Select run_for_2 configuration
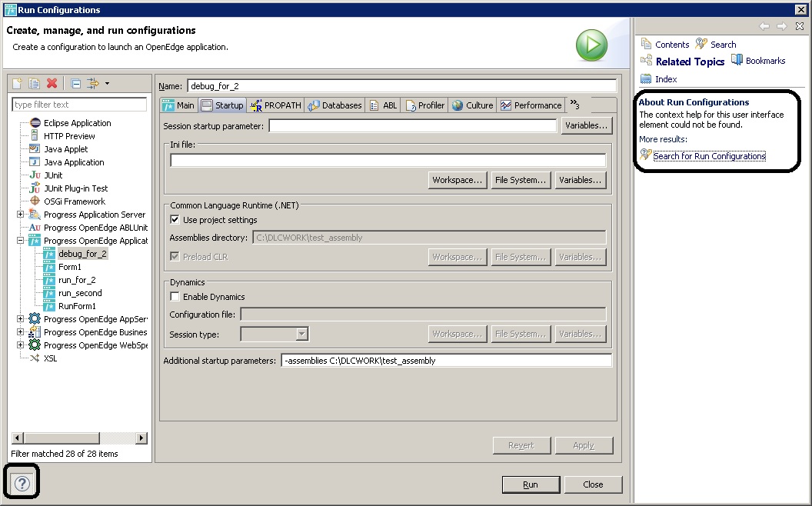This screenshot has width=812, height=506. (77, 280)
